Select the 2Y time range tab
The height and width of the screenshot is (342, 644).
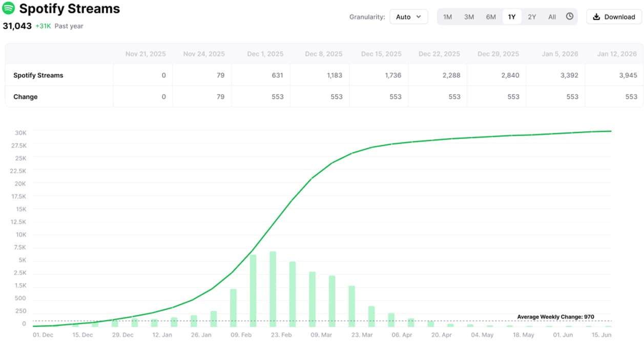[532, 17]
